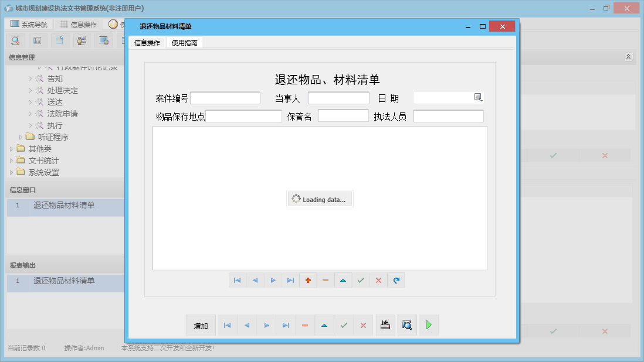Click the 增加 button
Image resolution: width=644 pixels, height=362 pixels.
pyautogui.click(x=201, y=326)
